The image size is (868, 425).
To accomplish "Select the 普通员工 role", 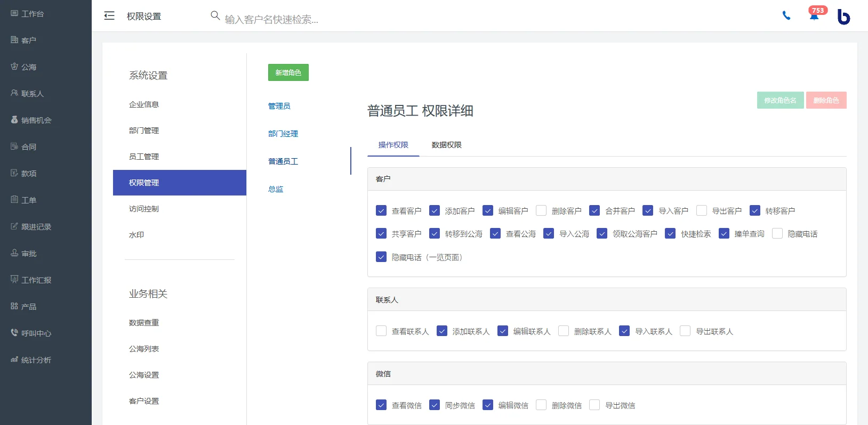I will point(283,161).
